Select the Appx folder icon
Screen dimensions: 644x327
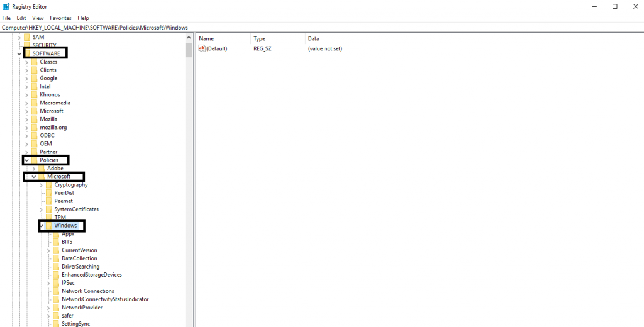(x=56, y=234)
